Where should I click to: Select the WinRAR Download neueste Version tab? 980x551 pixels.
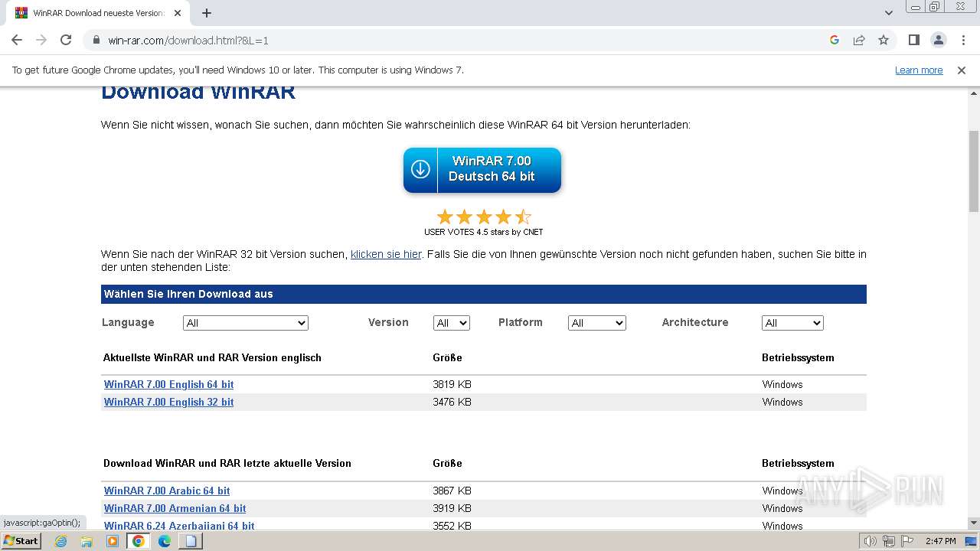[x=98, y=13]
